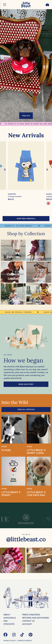Click Read Our Story button
This screenshot has height=644, width=52.
click(x=26, y=384)
